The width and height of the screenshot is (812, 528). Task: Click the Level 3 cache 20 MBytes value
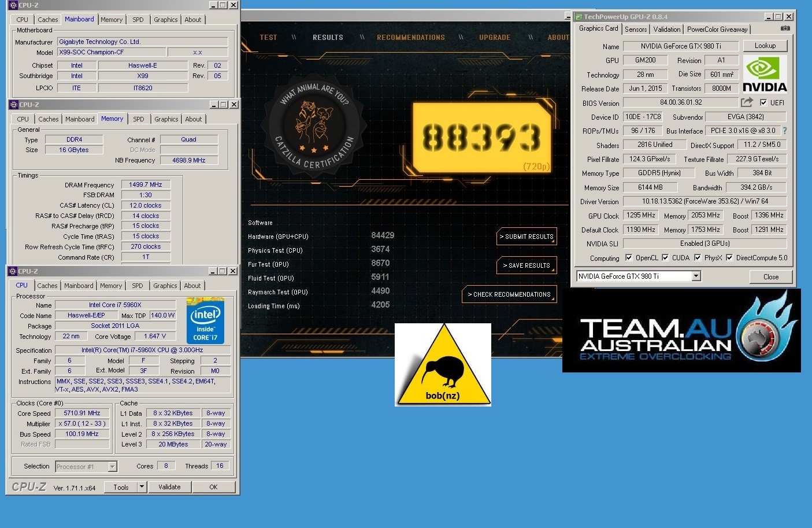coord(173,444)
